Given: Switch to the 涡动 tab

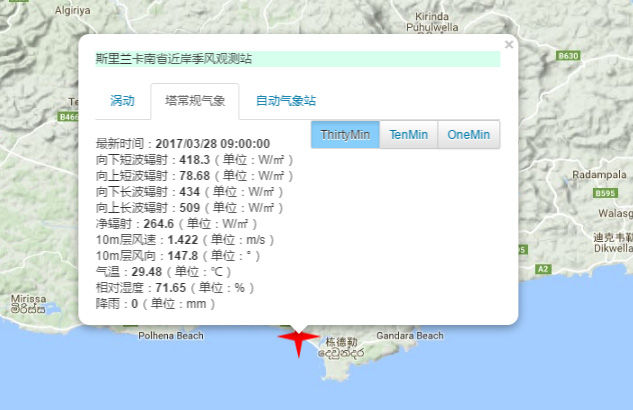Looking at the screenshot, I should (x=122, y=101).
